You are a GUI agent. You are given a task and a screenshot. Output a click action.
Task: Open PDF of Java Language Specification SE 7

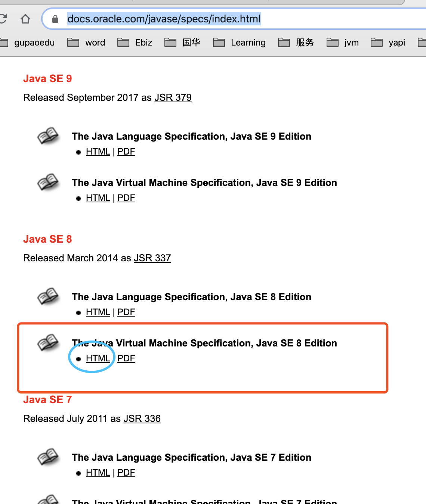tap(126, 473)
